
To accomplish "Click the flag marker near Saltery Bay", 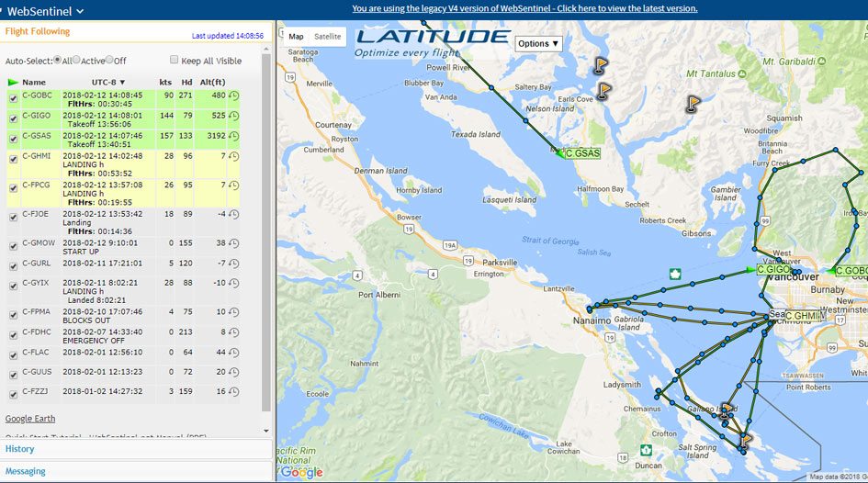I will (601, 65).
